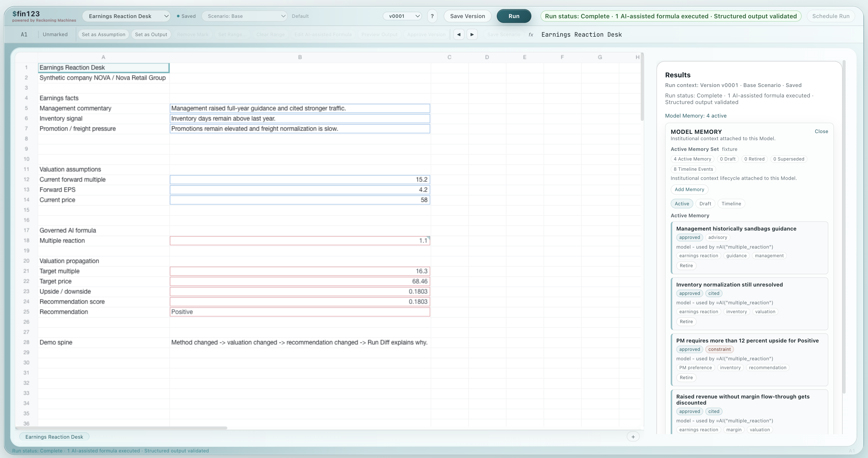Click the 0 Superseded chip
868x458 pixels.
coord(788,159)
